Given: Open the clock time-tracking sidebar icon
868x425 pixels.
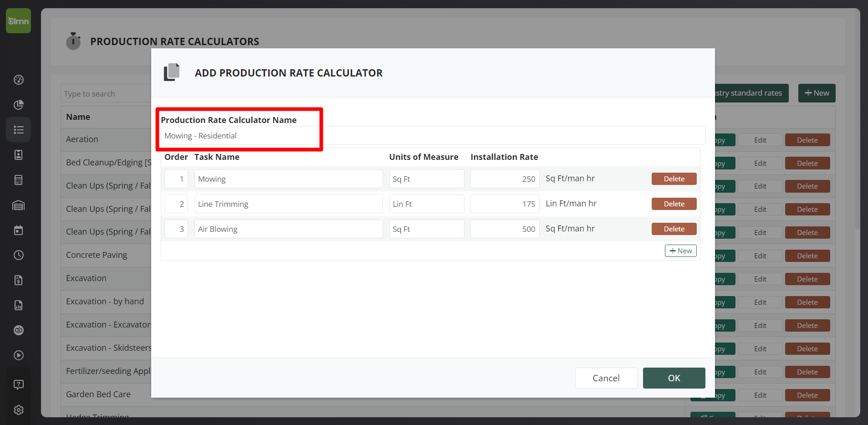Looking at the screenshot, I should pyautogui.click(x=18, y=255).
